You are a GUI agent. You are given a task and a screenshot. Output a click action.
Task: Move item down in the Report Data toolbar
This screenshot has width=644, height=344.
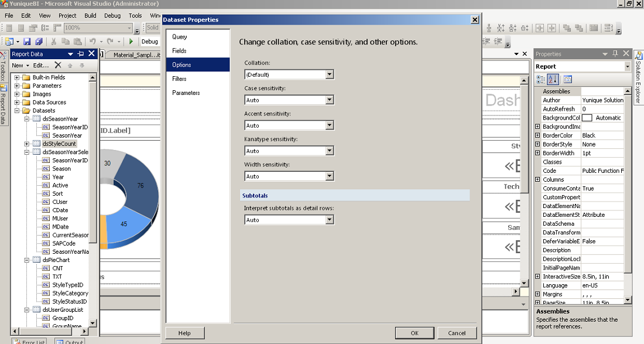82,66
